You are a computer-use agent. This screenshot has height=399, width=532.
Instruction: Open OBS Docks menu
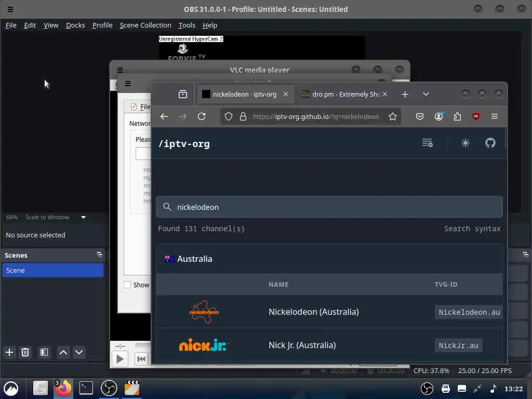pos(75,25)
